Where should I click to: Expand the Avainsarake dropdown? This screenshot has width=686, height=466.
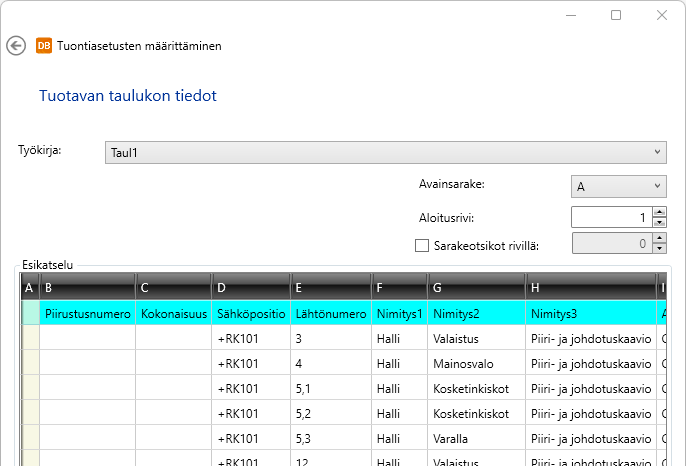(617, 186)
